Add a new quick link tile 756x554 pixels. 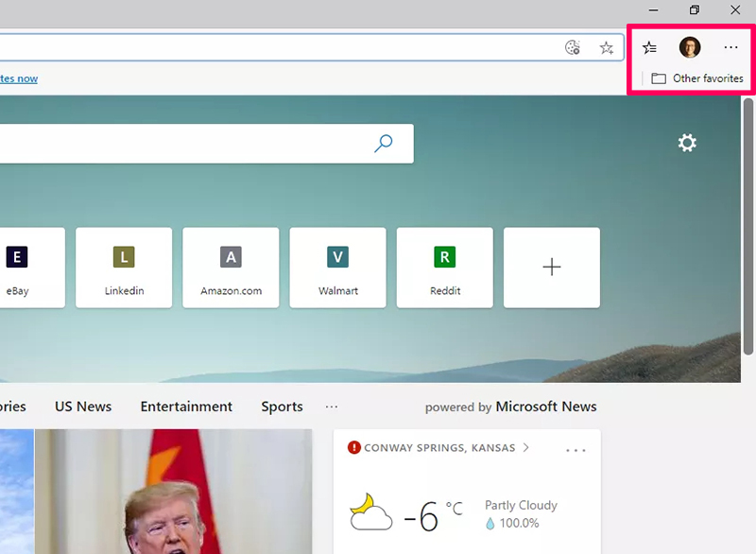[x=552, y=268]
